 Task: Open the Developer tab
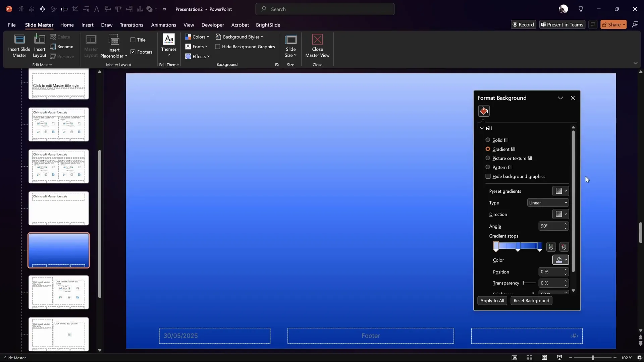pos(212,25)
